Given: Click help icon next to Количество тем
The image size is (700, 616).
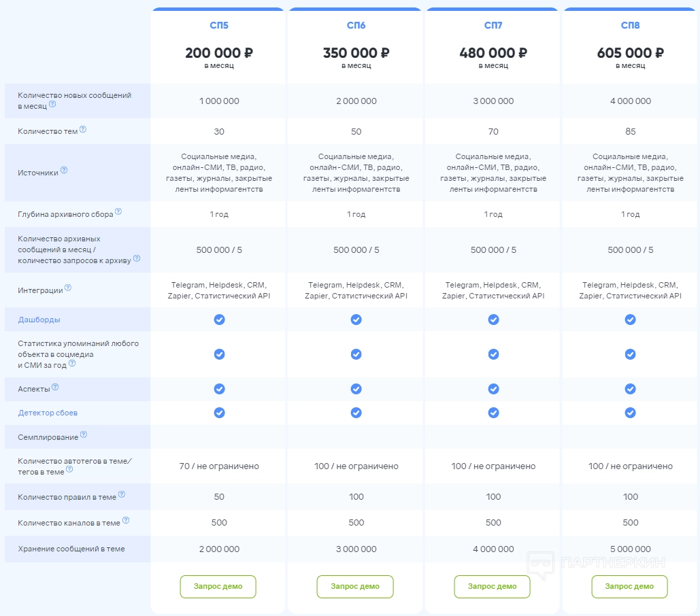Looking at the screenshot, I should tap(83, 129).
